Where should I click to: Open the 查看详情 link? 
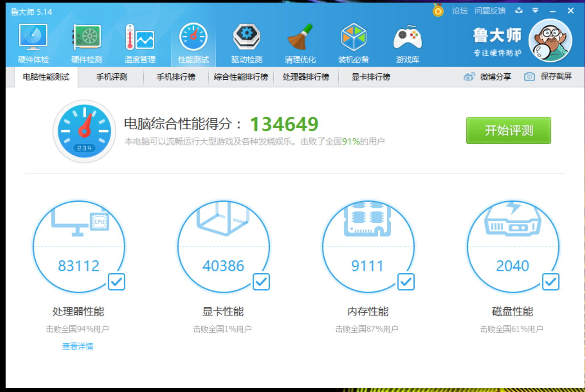click(78, 346)
